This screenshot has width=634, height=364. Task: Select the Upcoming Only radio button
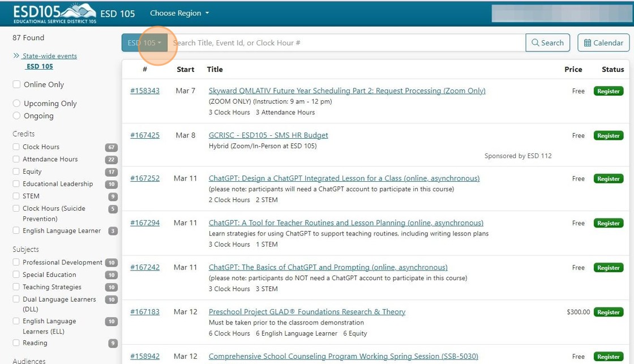pos(16,103)
